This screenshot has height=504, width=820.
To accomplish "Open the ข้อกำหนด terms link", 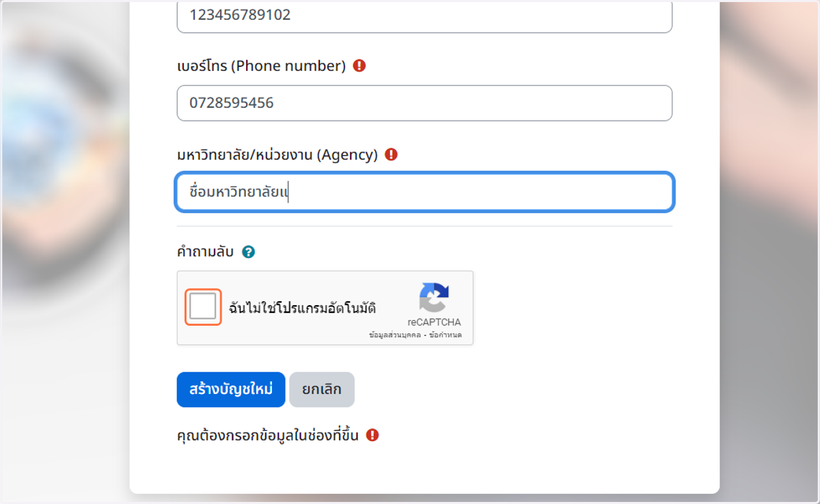I will pyautogui.click(x=446, y=335).
